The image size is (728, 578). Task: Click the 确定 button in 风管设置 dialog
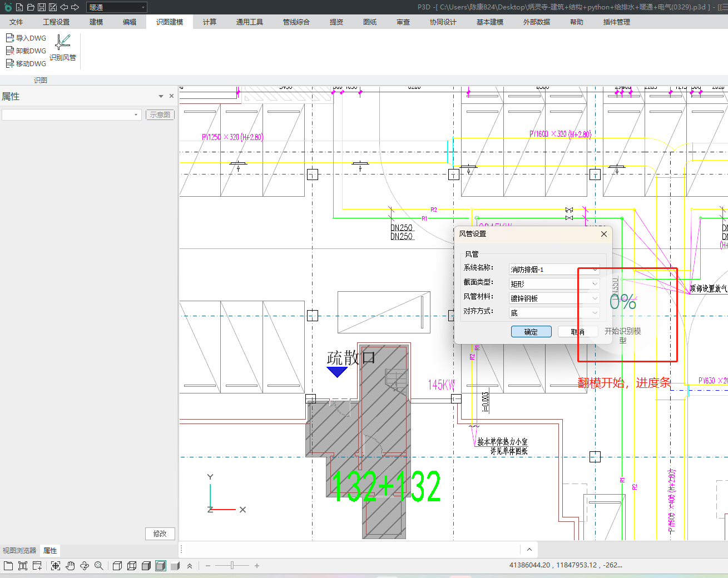point(531,332)
